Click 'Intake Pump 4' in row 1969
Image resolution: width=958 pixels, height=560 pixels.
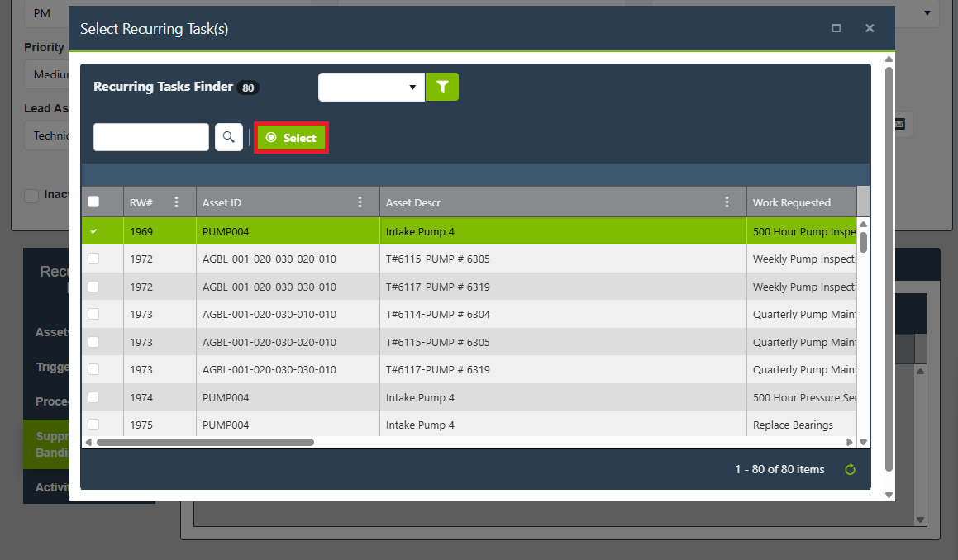click(421, 231)
